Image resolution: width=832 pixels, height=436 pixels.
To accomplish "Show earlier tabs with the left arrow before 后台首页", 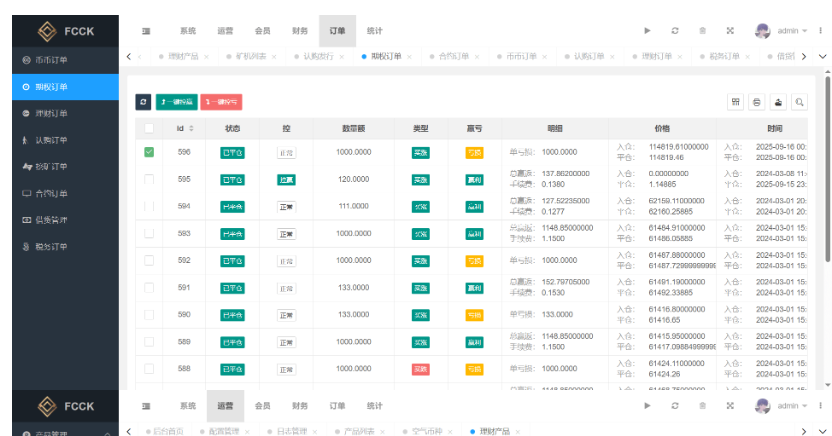I will click(x=128, y=432).
